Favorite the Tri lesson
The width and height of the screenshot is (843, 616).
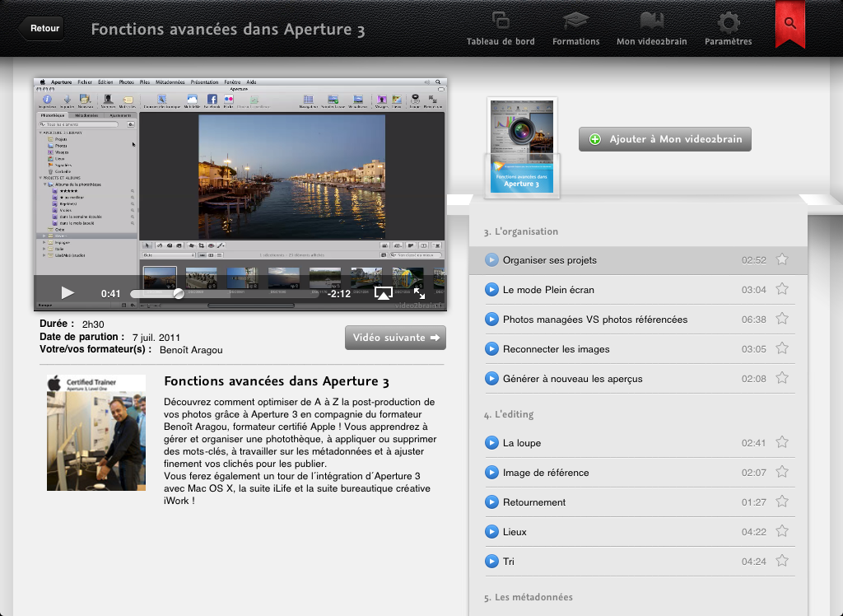782,561
